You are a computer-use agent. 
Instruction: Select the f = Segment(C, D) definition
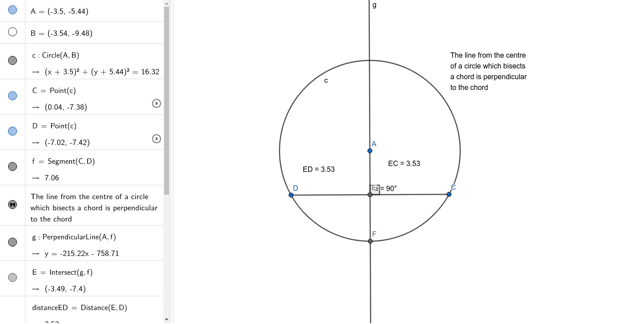[64, 161]
